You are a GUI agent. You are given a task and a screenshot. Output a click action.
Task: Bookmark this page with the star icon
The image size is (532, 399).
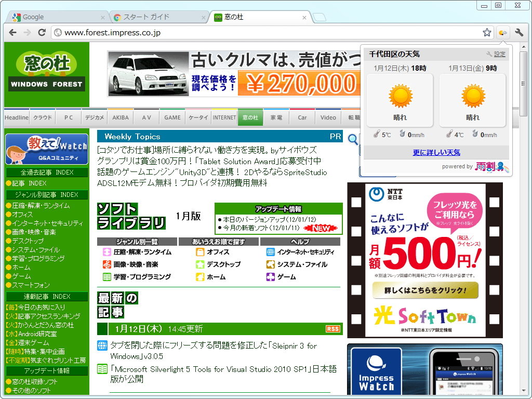[x=487, y=32]
